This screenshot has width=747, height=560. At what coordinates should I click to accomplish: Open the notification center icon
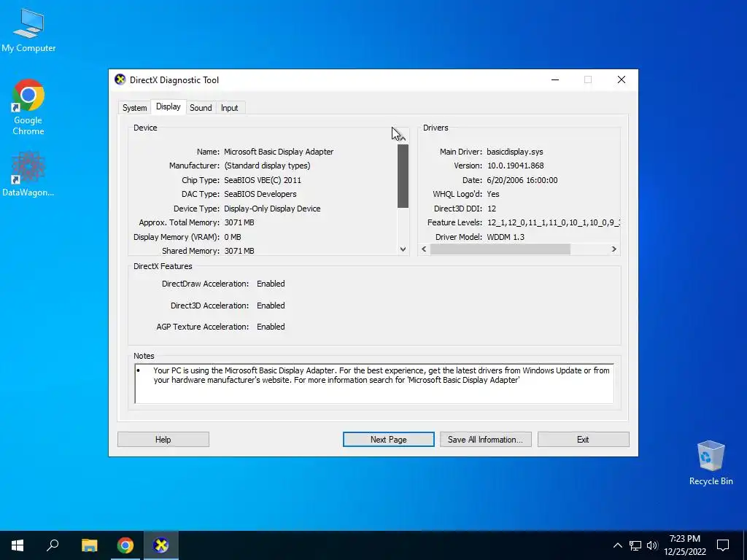723,545
